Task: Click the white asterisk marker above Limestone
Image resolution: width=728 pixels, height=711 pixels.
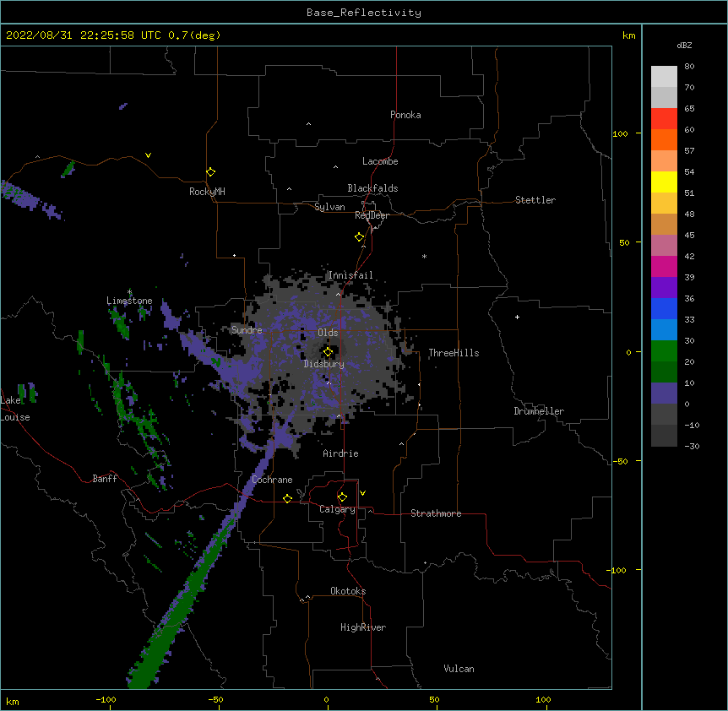Action: 129,291
